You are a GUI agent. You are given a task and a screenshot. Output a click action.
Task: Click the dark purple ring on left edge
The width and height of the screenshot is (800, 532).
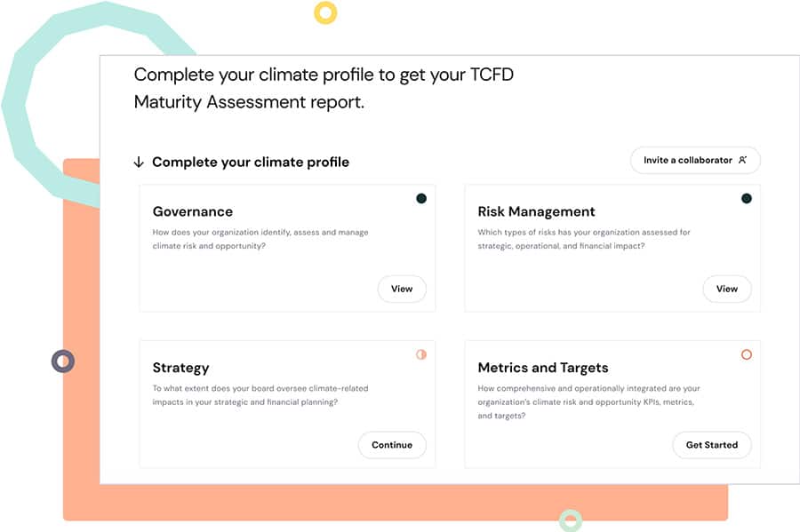click(63, 361)
